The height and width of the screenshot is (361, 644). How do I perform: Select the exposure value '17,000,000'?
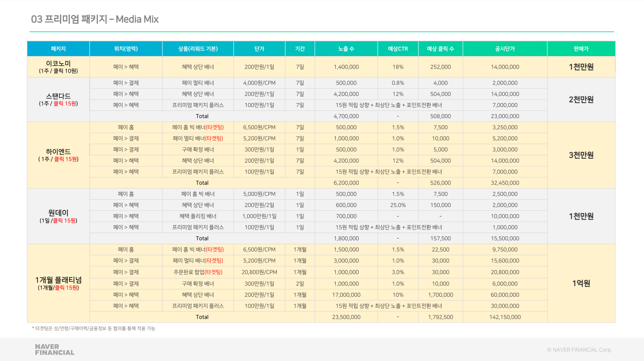pos(346,295)
